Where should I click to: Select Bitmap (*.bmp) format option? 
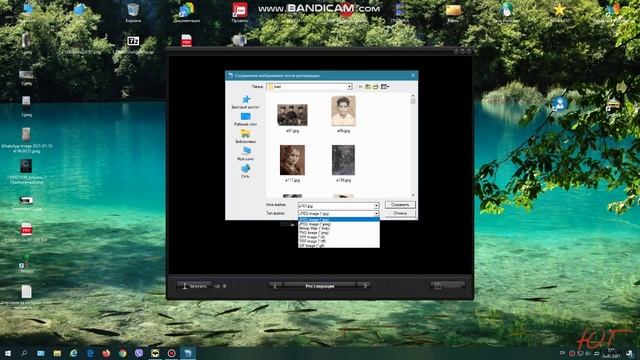tap(338, 228)
